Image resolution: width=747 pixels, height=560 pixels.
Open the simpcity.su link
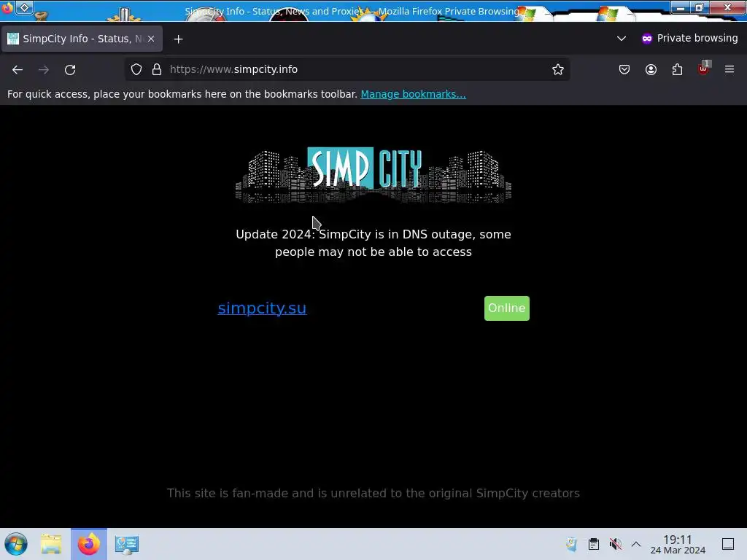pyautogui.click(x=262, y=308)
